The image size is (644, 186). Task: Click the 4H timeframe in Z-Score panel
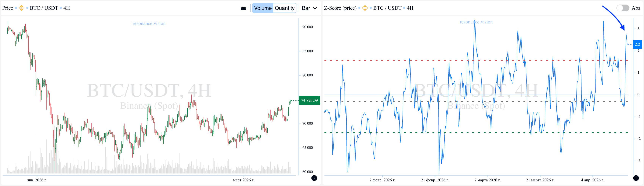pyautogui.click(x=410, y=8)
